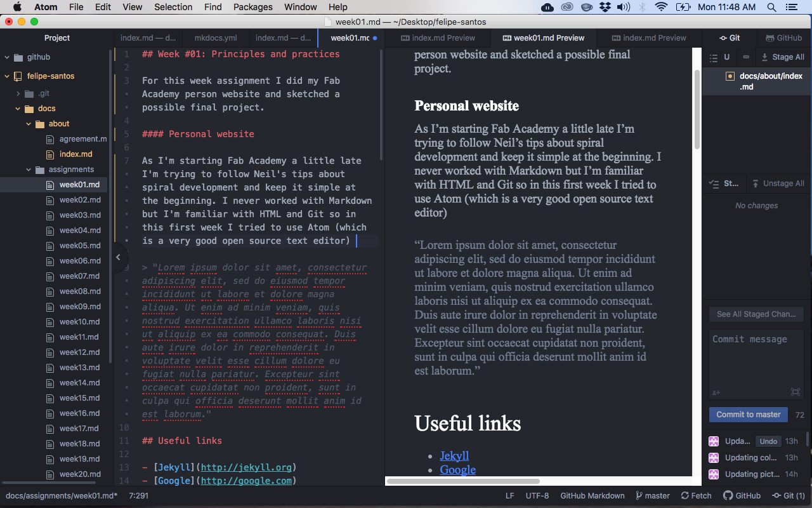The width and height of the screenshot is (812, 508).
Task: Open Spotlight search in the menu bar
Action: click(771, 7)
